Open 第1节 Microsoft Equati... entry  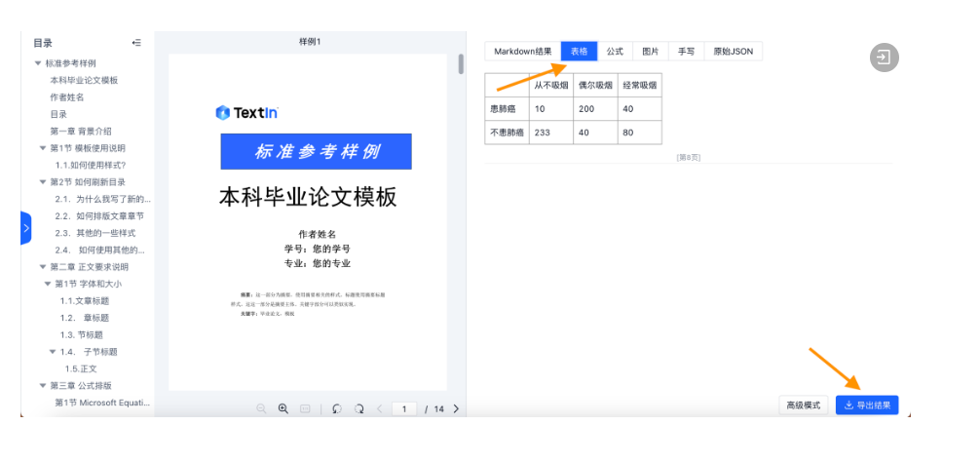coord(102,403)
